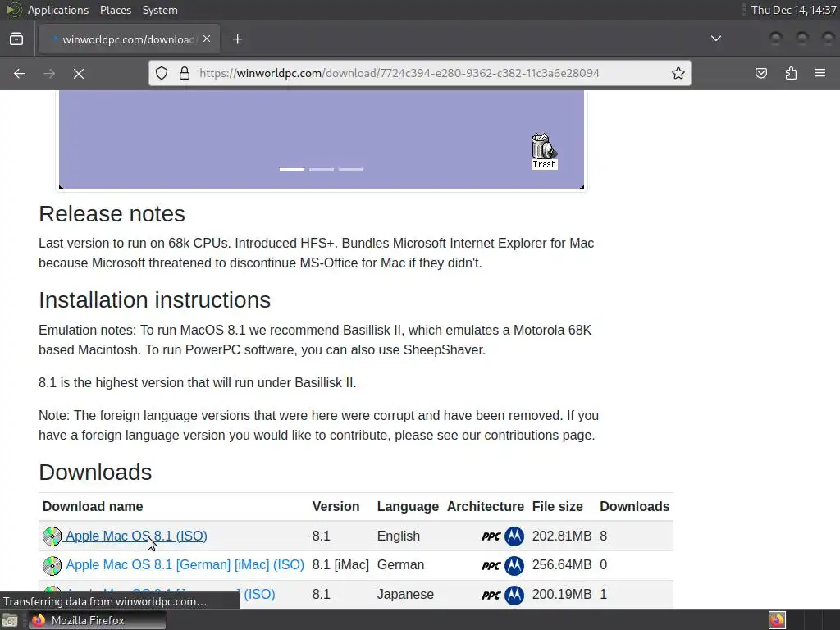
Task: Click the Motorola icon in the German row
Action: click(x=514, y=565)
